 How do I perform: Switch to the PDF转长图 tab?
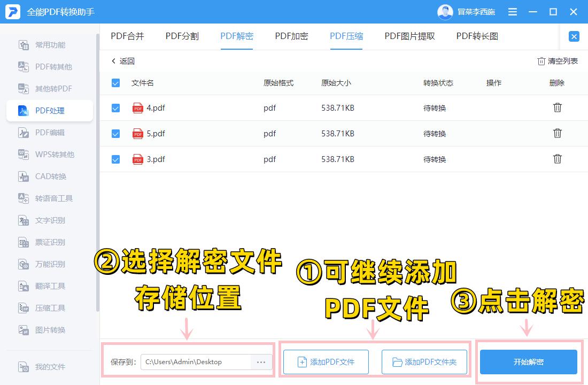tap(477, 36)
